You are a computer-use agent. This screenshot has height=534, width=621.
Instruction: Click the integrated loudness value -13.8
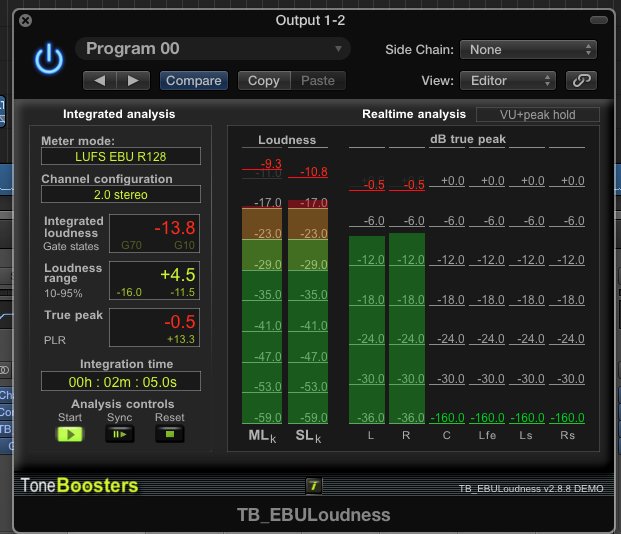click(x=175, y=228)
